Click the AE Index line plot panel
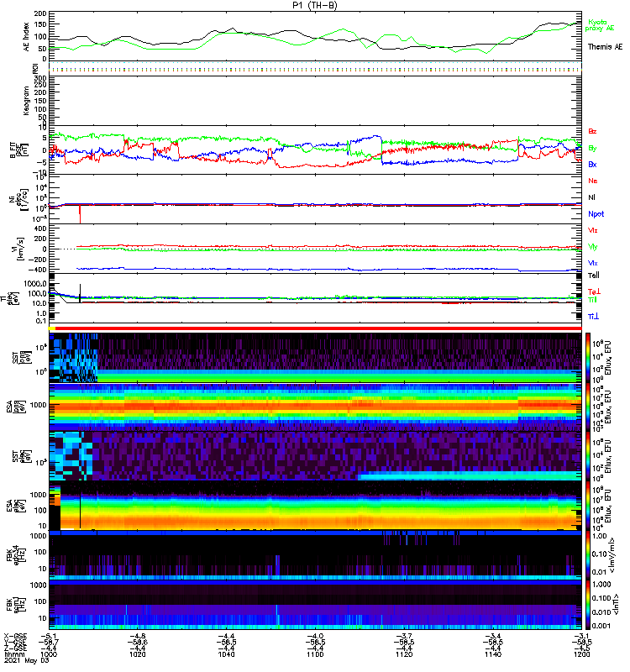Image resolution: width=630 pixels, height=672 pixels. tap(315, 36)
